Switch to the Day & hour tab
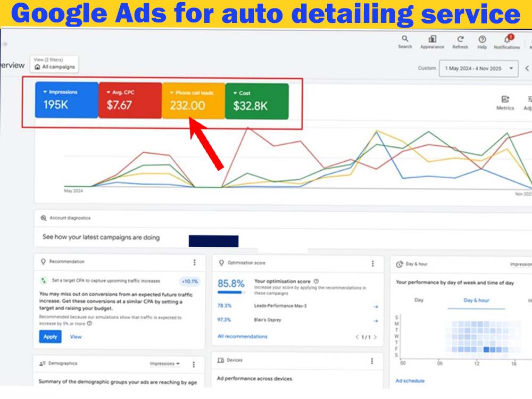Image resolution: width=532 pixels, height=399 pixels. 476,300
